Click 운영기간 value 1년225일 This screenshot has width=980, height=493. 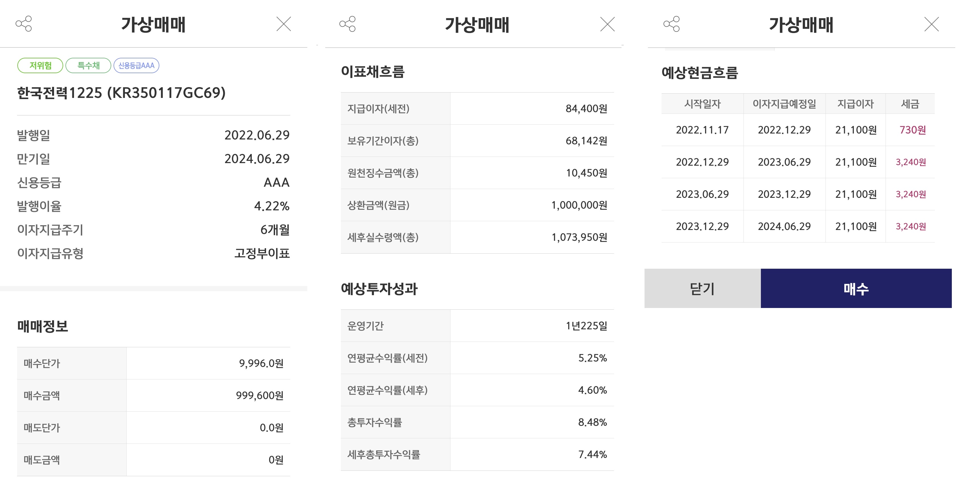(586, 326)
